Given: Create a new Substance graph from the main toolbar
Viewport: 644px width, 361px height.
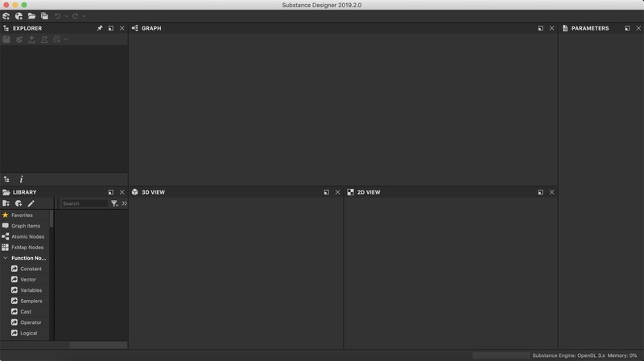Looking at the screenshot, I should (6, 16).
